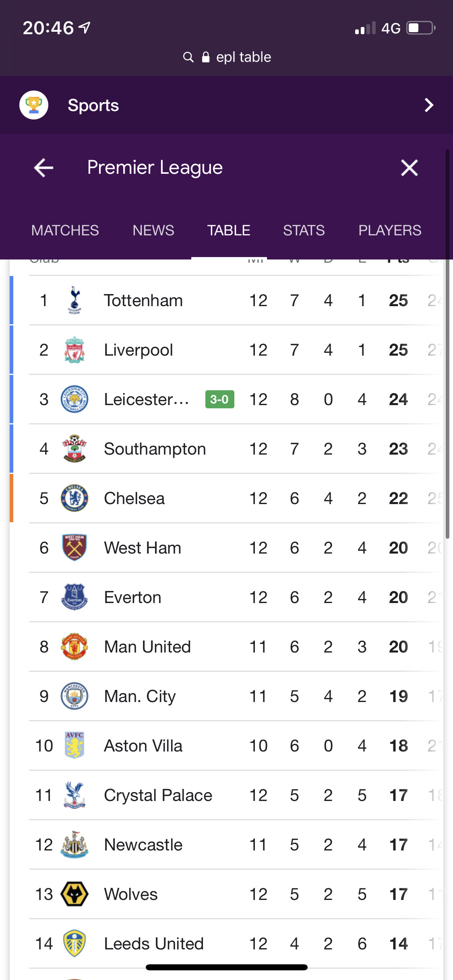The width and height of the screenshot is (453, 980).
Task: Switch to the MATCHES tab
Action: [65, 231]
